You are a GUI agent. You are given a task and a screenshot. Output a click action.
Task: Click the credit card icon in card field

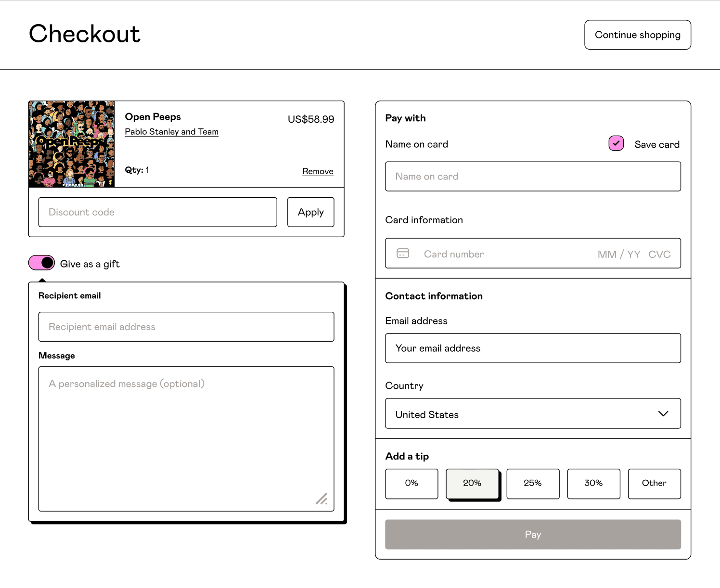click(402, 253)
